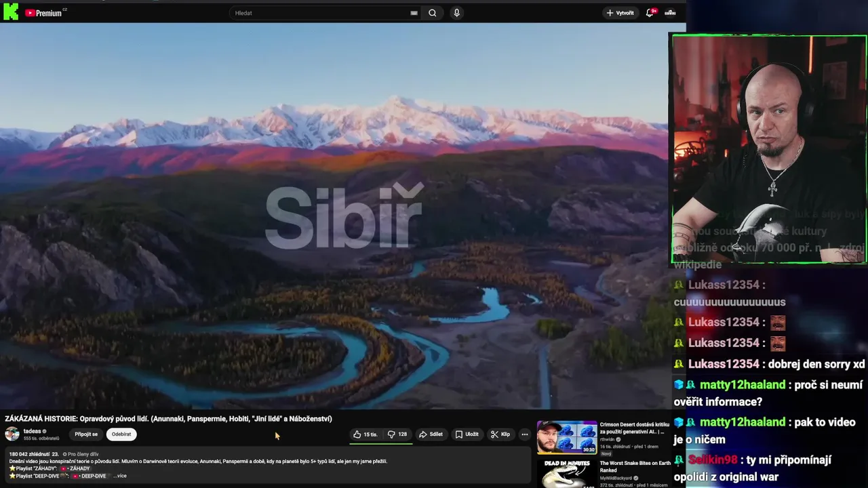This screenshot has width=868, height=488.
Task: Open the ZÁHADY playlist link
Action: tap(75, 468)
